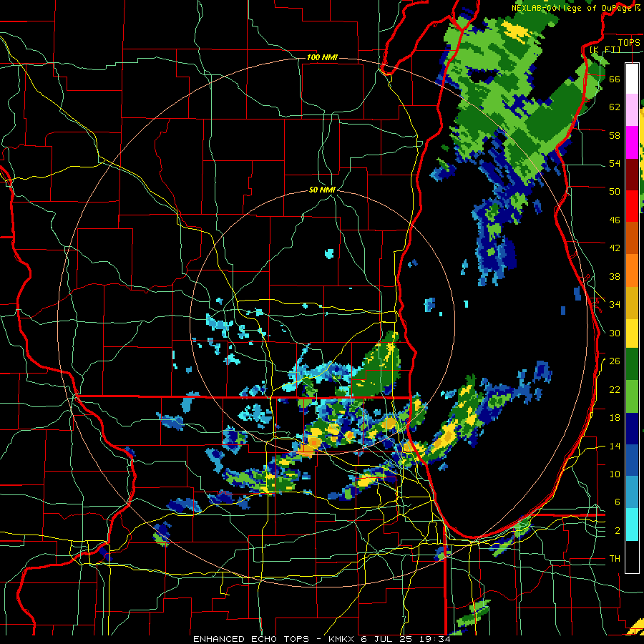Click the KMKX station ID in caption
Viewport: 644px width, 644px height.
[x=342, y=639]
